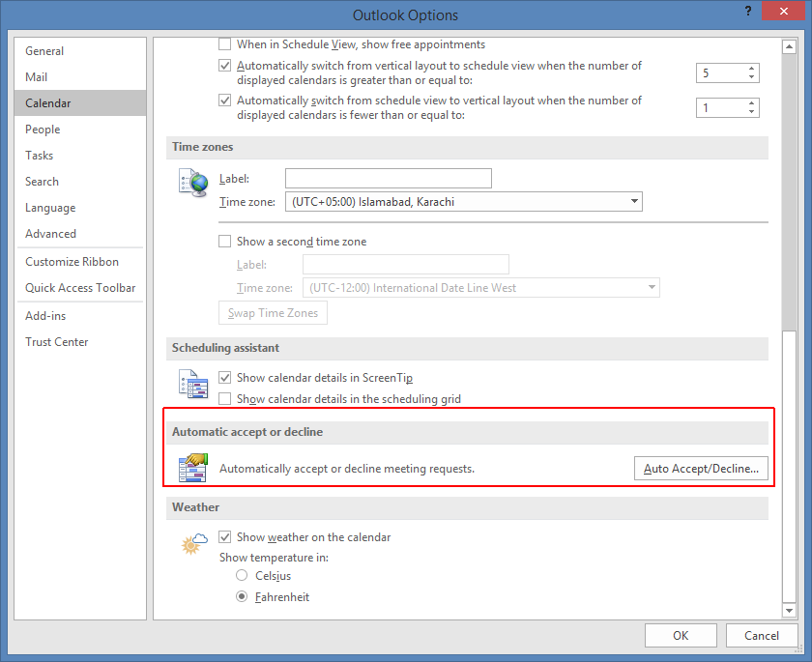Confirm changes with the OK button
The width and height of the screenshot is (812, 662).
[681, 635]
